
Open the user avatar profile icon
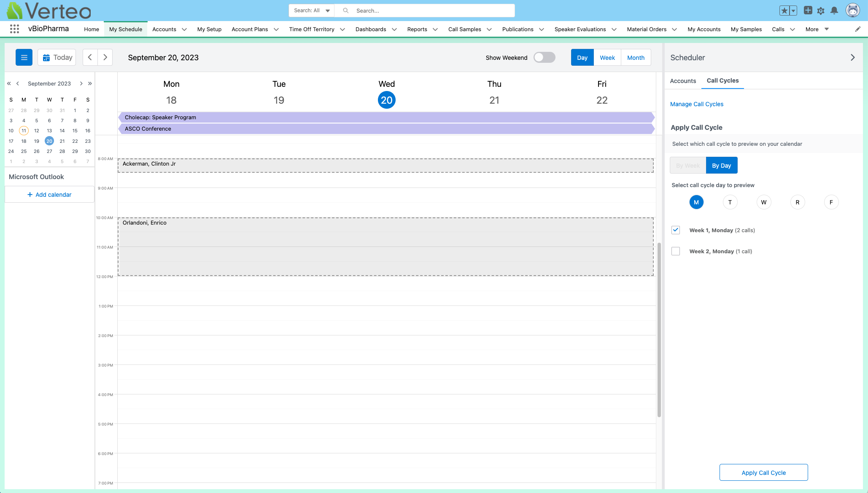852,11
